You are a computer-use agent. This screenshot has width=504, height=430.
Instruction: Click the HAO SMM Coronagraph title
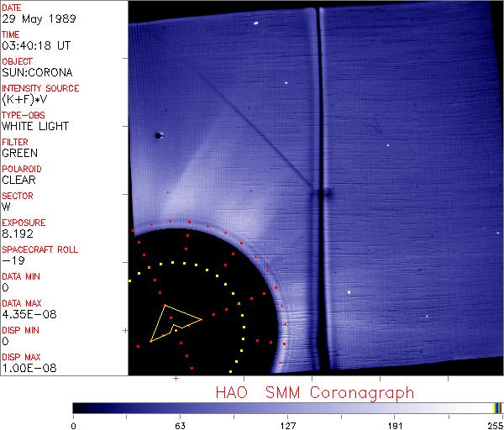click(x=315, y=392)
